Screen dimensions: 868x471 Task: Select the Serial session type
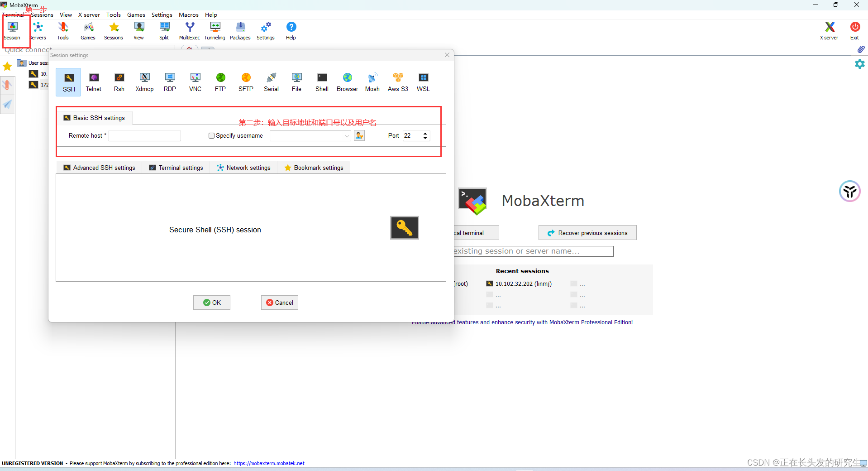click(x=271, y=82)
